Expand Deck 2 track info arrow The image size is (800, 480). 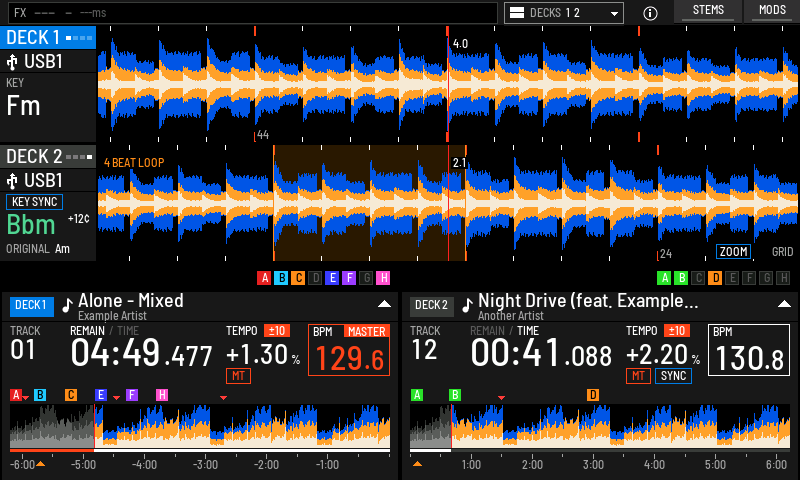784,304
